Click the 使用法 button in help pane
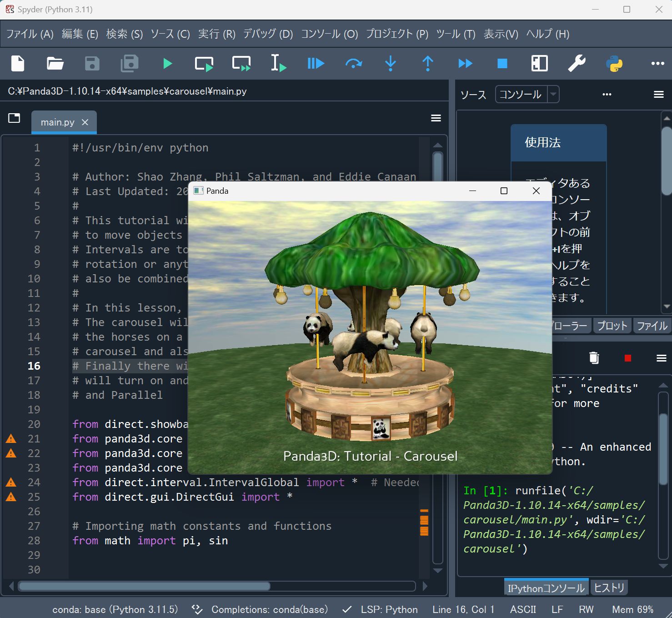 pyautogui.click(x=558, y=142)
